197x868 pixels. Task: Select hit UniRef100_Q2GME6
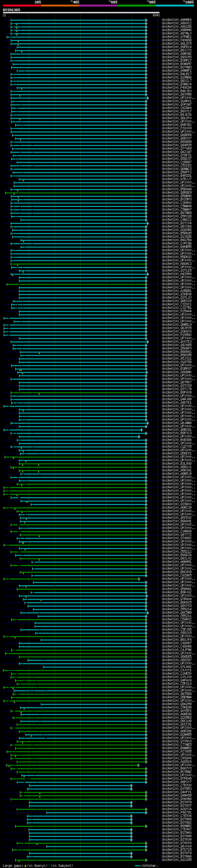point(177,717)
